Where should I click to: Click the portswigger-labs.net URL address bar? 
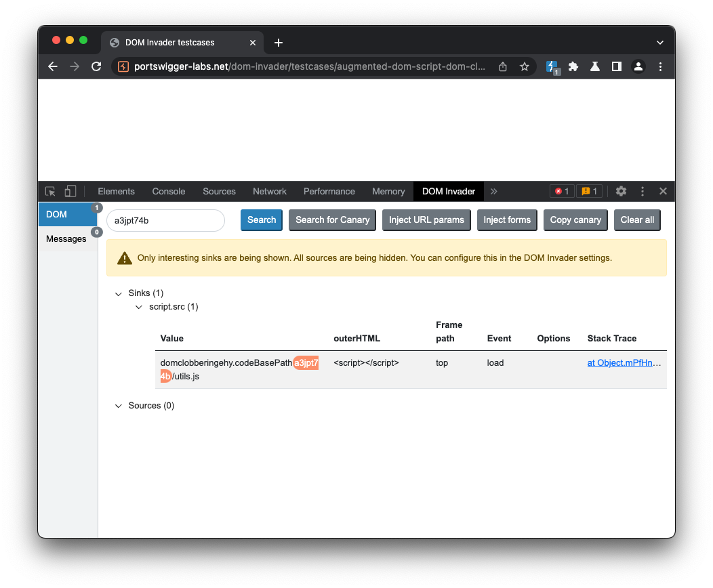click(309, 67)
